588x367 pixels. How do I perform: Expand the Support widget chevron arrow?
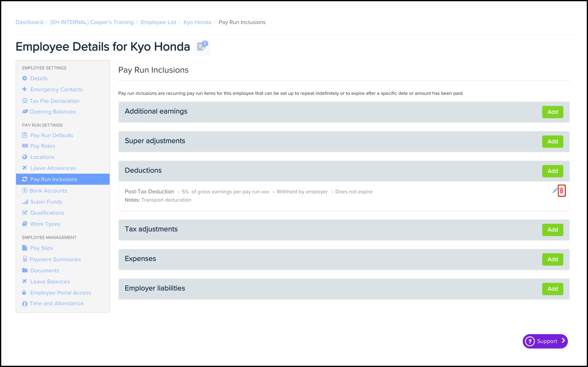pyautogui.click(x=563, y=341)
